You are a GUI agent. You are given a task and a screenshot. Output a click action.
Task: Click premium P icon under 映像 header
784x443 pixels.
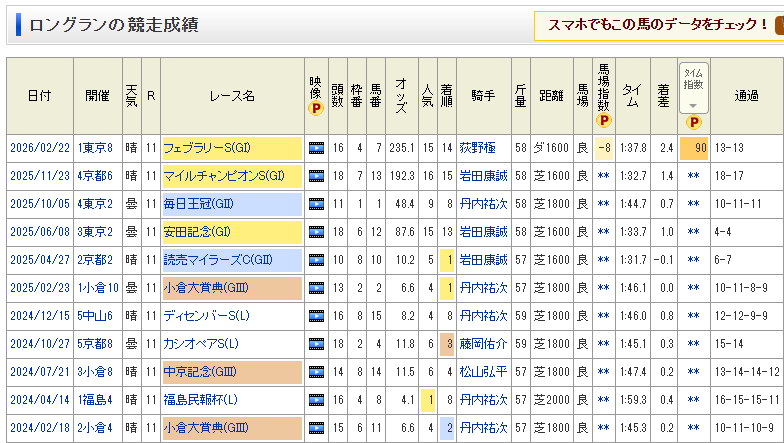click(316, 108)
